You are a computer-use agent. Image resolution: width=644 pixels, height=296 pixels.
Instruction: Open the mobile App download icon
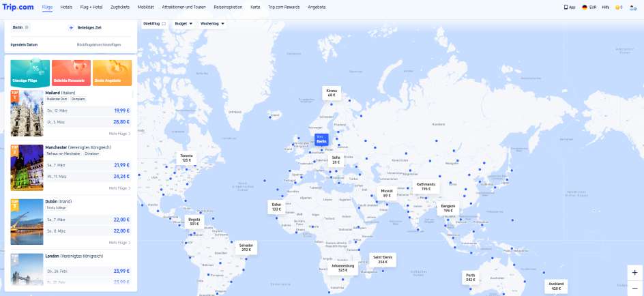pyautogui.click(x=566, y=7)
